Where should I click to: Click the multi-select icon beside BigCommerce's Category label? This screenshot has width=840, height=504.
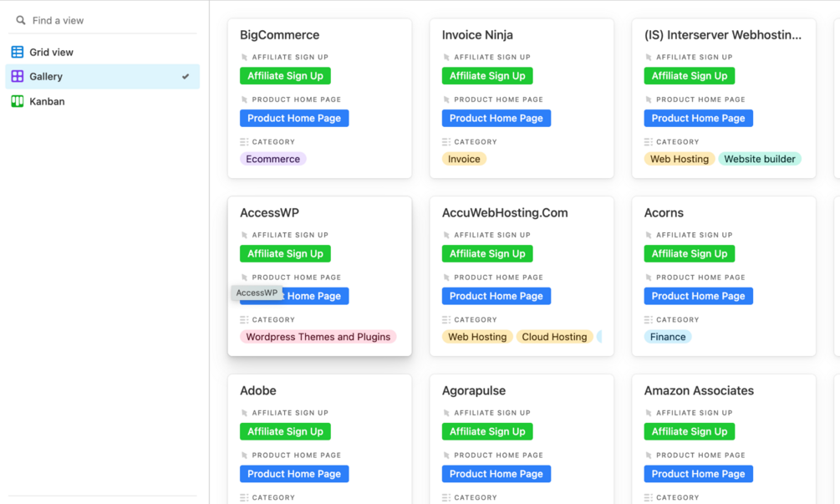pyautogui.click(x=244, y=142)
